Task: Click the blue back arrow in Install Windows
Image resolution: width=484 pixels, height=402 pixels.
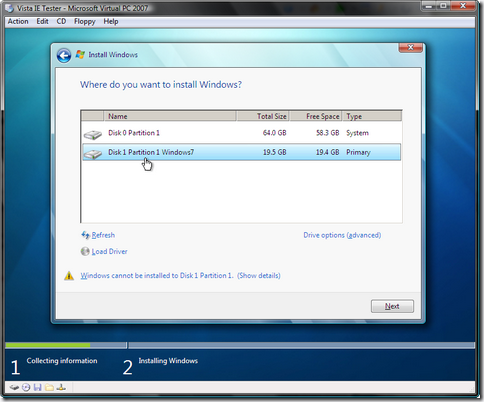Action: 64,55
